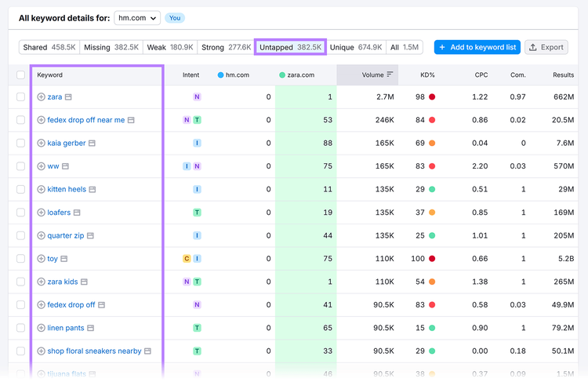Add keyword 'toy' via its plus icon
Screen dimensions: 588x382
pos(42,259)
